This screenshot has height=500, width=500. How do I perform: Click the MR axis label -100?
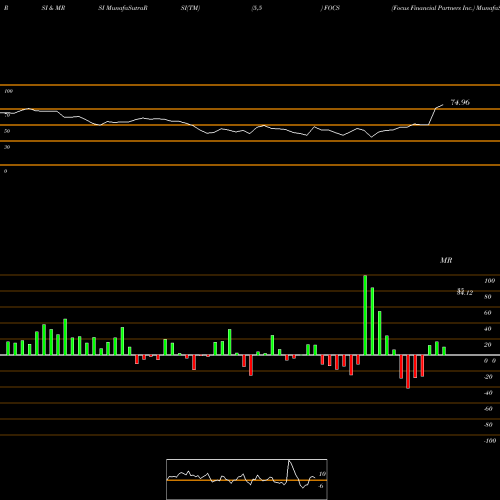coord(490,441)
